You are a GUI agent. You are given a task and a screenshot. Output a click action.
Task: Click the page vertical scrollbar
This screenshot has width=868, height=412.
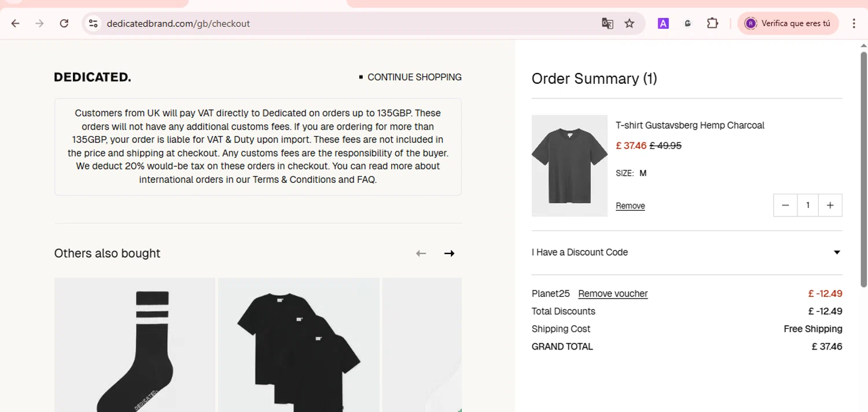point(863,169)
